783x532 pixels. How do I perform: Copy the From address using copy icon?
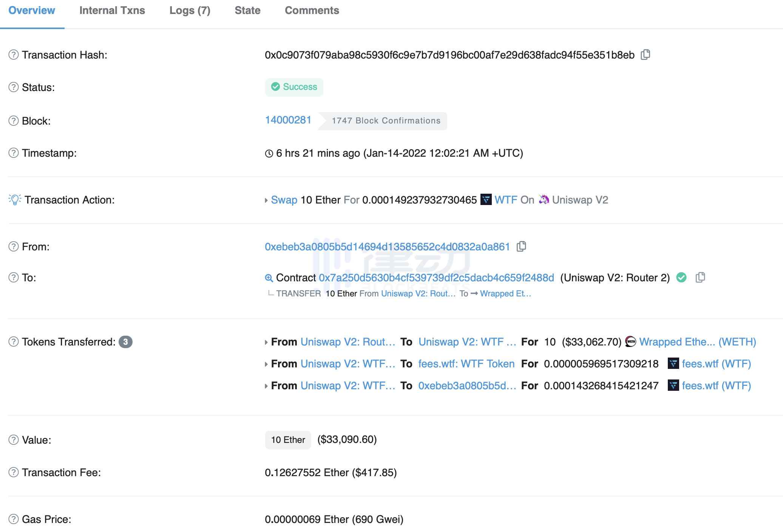click(x=521, y=247)
